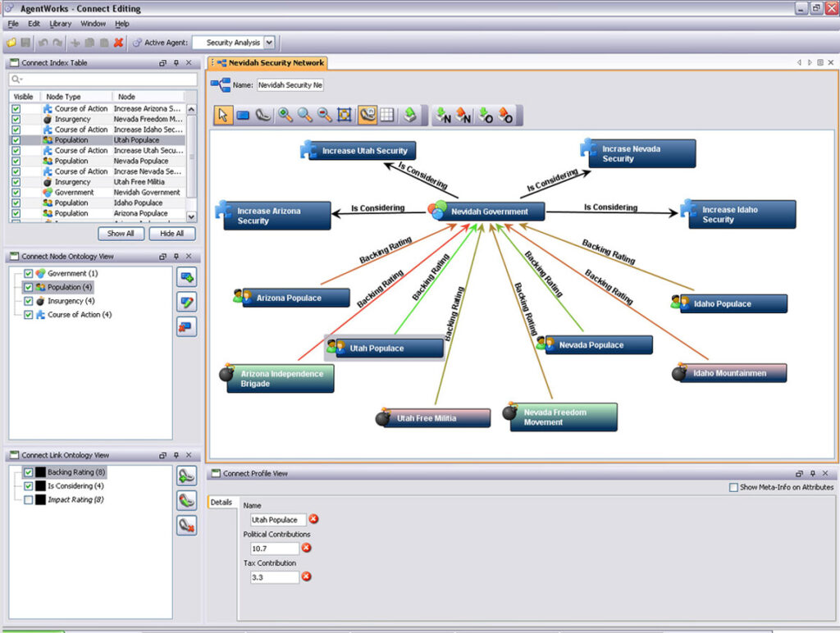840x633 pixels.
Task: Click the zoom in magnifier
Action: coord(285,115)
